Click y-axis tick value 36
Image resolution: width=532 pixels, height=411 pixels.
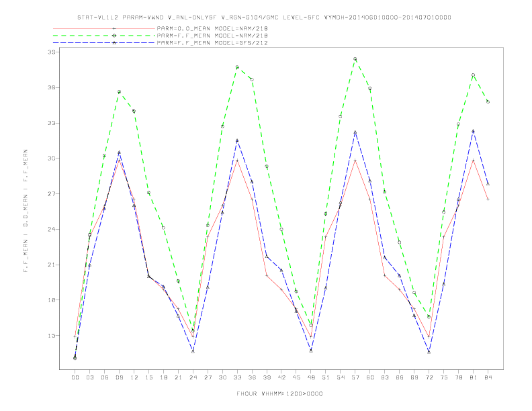point(52,87)
